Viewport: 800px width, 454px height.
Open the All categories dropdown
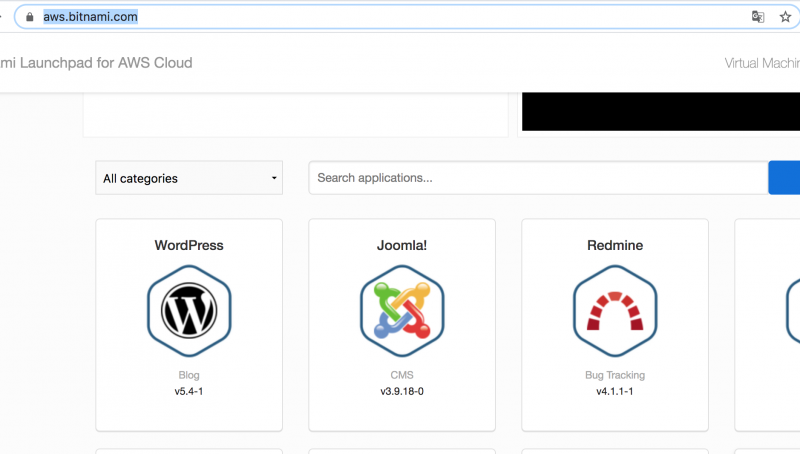189,178
